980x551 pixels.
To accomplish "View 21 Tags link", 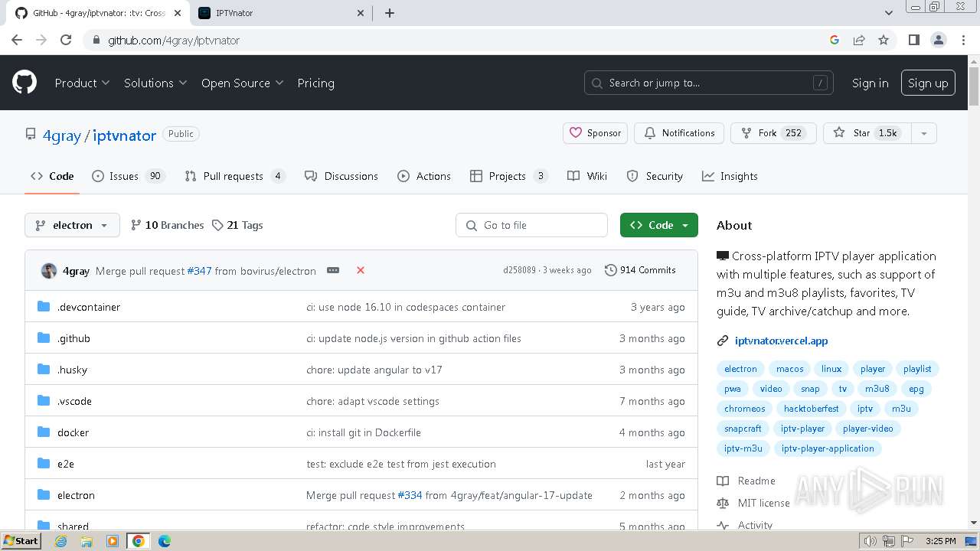I will 237,225.
